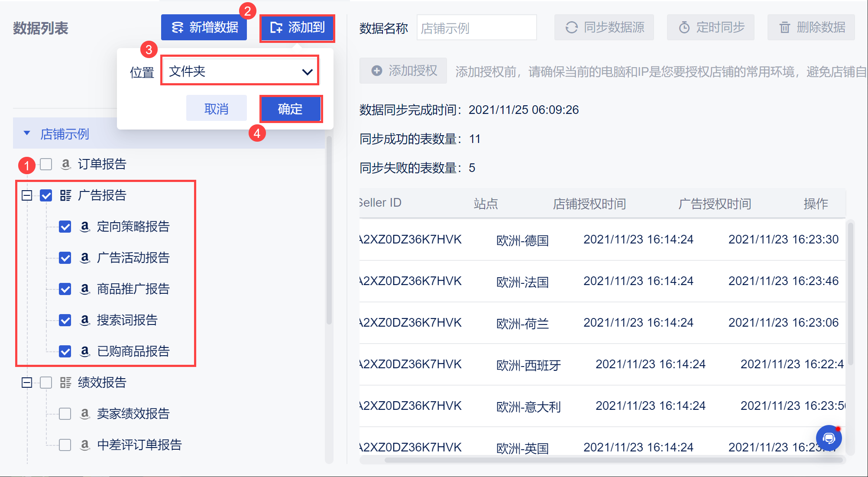The image size is (868, 477).
Task: Click the Amazon icon beside 订单报告
Action: pyautogui.click(x=65, y=164)
